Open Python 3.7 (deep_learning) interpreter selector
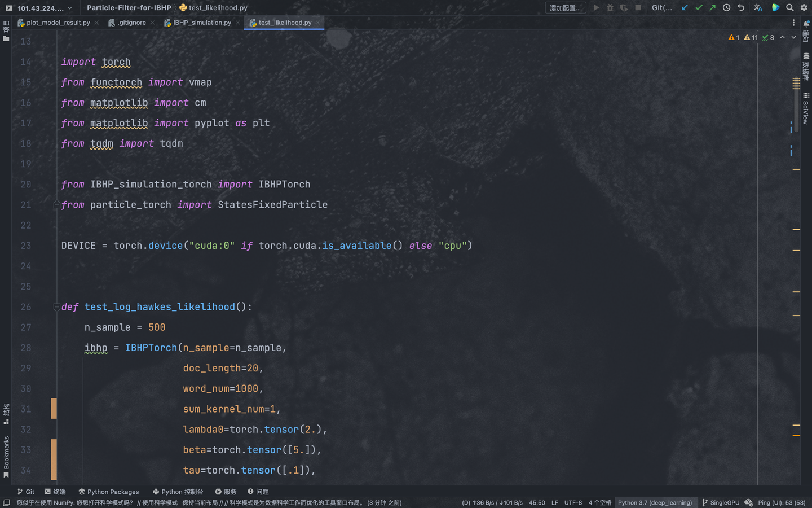812x508 pixels. (655, 502)
